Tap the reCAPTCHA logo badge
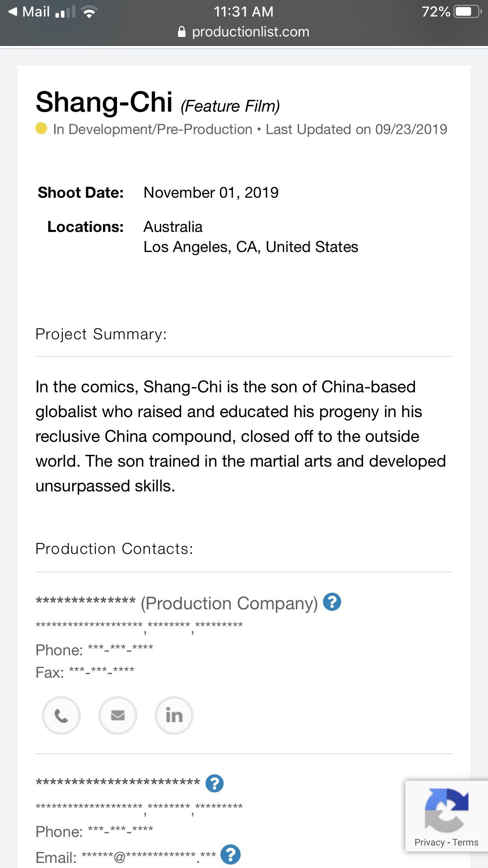Screen dimensions: 488x868 pos(447,810)
